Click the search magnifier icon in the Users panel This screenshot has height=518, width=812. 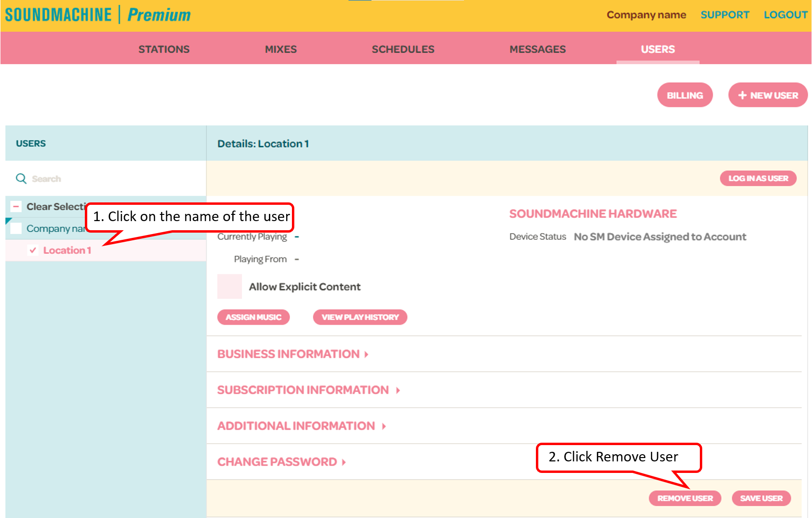(x=21, y=178)
